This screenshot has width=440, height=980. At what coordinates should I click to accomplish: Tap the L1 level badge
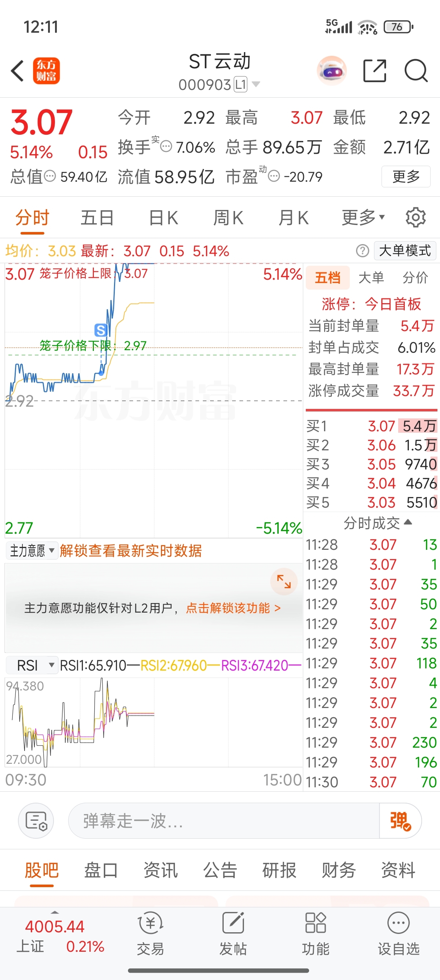click(240, 84)
